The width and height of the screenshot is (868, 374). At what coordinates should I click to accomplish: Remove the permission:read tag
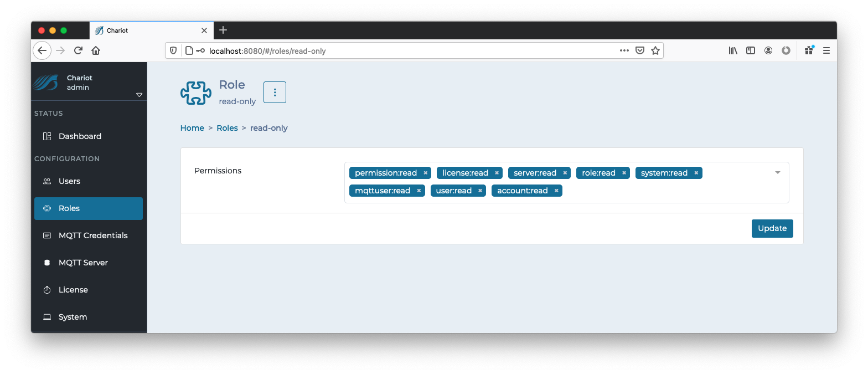point(425,173)
